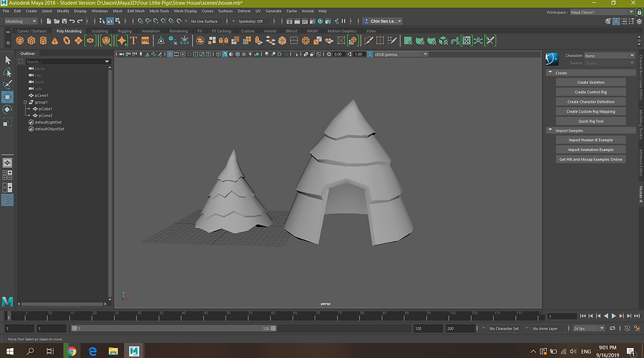The width and height of the screenshot is (644, 358).
Task: Open the Mesh Tools menu
Action: pos(159,11)
